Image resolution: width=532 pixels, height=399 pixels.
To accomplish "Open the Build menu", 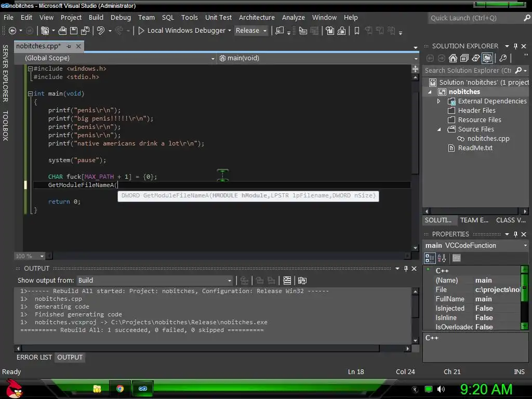I will (96, 17).
